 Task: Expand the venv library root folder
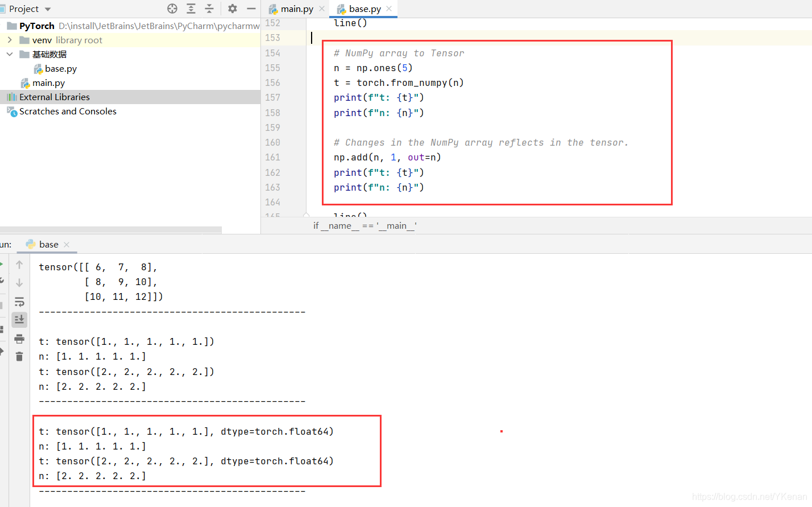click(x=10, y=40)
